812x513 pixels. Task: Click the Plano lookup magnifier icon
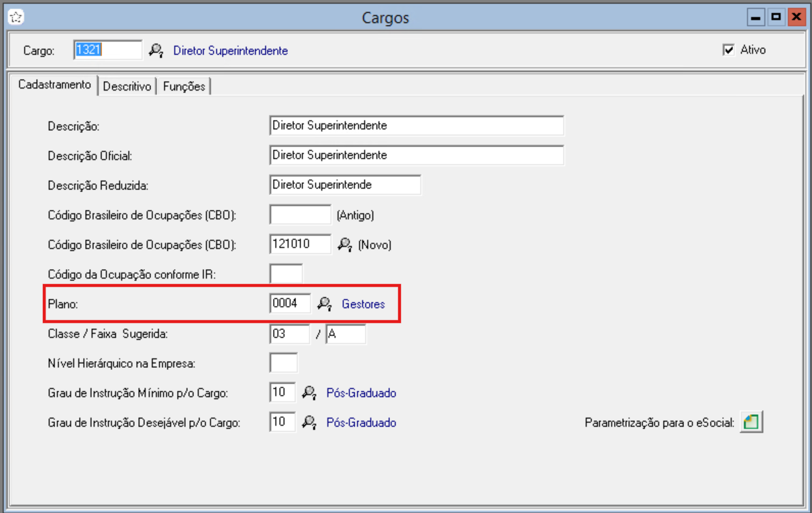point(325,304)
